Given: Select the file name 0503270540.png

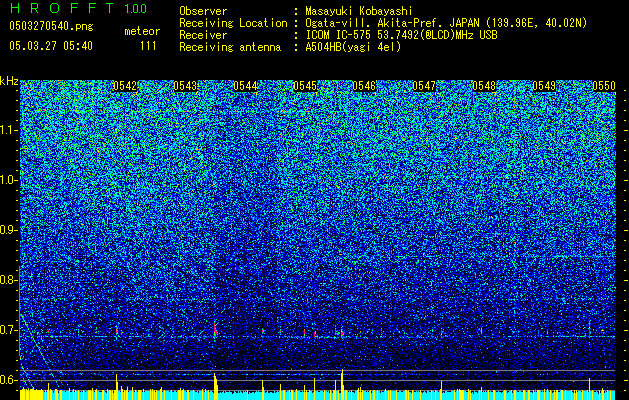Looking at the screenshot, I should (x=51, y=26).
